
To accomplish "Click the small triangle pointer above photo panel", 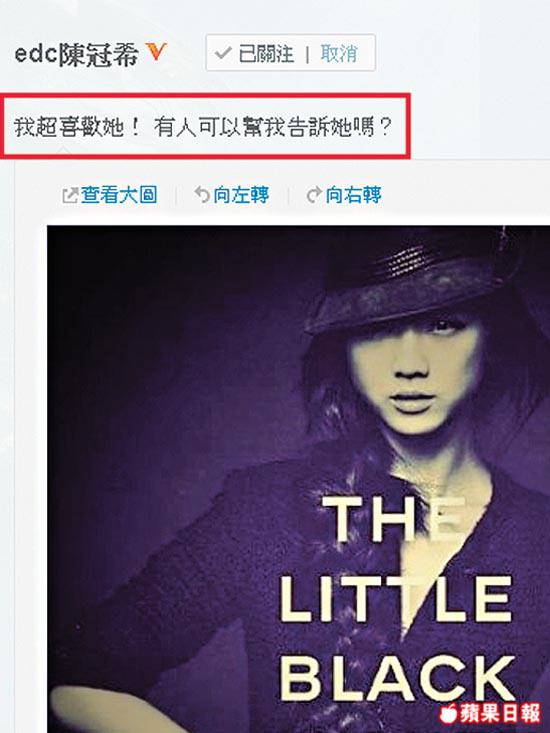I will 64,151.
